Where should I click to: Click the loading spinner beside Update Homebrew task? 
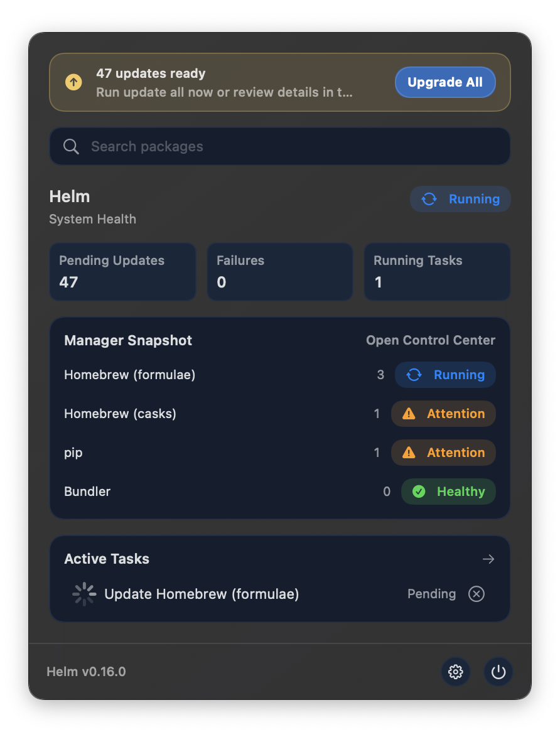click(x=83, y=594)
